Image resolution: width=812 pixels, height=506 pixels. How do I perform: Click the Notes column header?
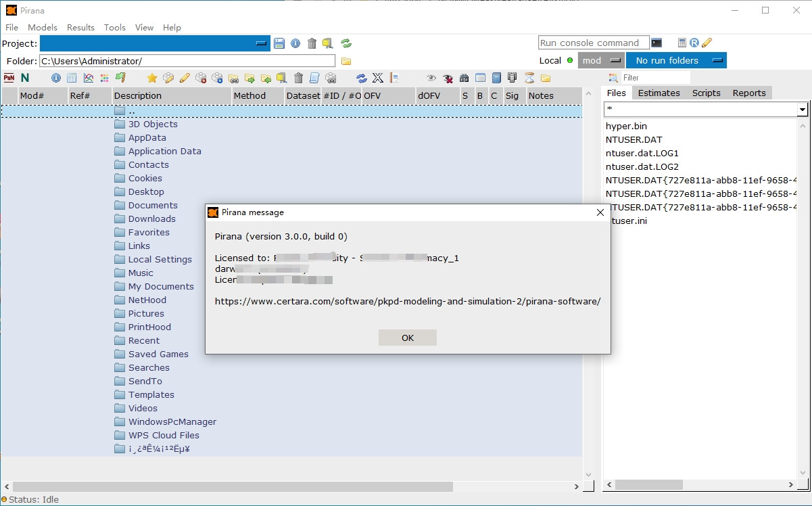pos(554,95)
